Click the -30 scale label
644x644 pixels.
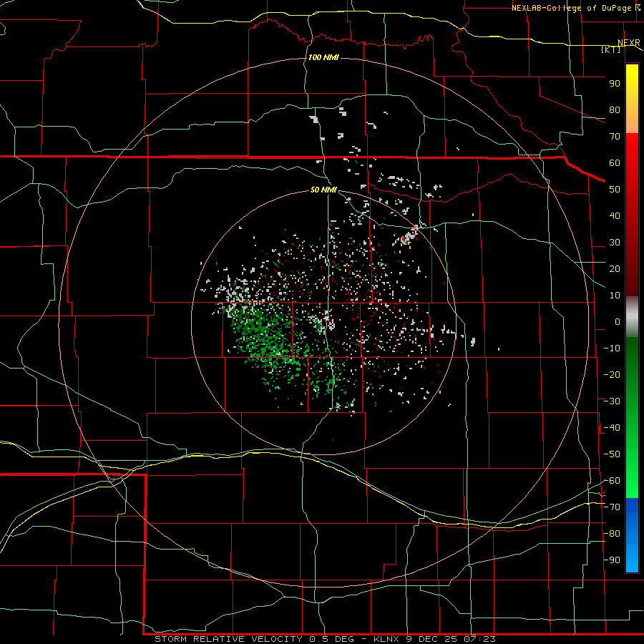click(x=612, y=401)
